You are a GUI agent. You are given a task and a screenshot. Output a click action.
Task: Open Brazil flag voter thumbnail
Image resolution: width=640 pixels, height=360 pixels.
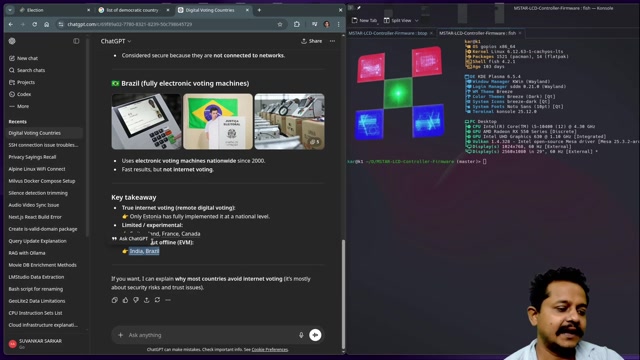click(218, 121)
